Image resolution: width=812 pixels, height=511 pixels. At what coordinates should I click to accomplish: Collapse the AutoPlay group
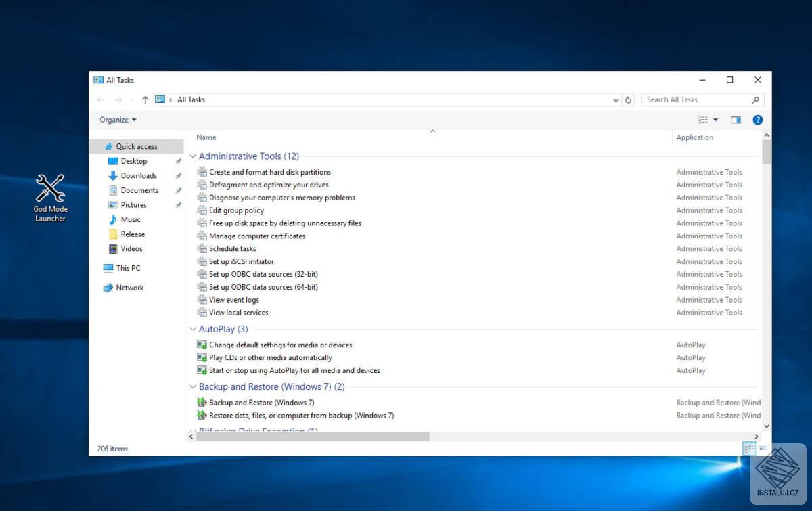(x=193, y=330)
